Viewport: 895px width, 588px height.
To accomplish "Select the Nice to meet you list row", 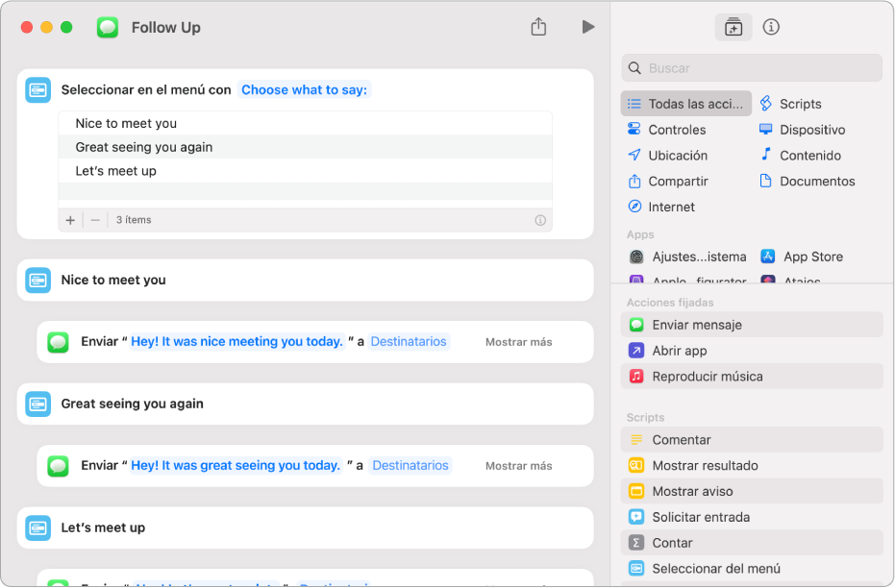I will coord(306,123).
